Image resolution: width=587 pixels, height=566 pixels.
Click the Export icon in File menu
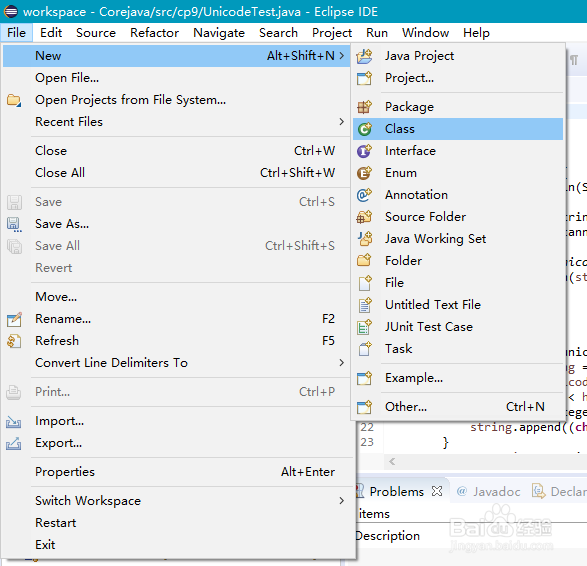pyautogui.click(x=14, y=444)
